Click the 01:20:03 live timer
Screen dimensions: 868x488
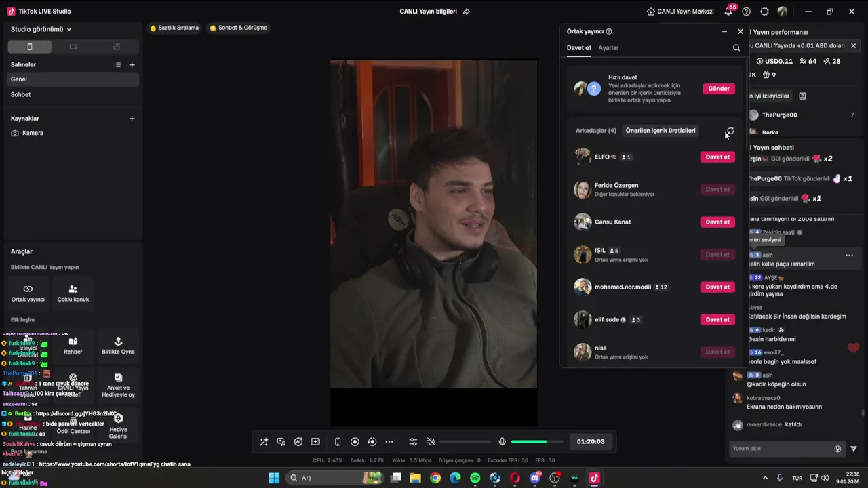591,441
